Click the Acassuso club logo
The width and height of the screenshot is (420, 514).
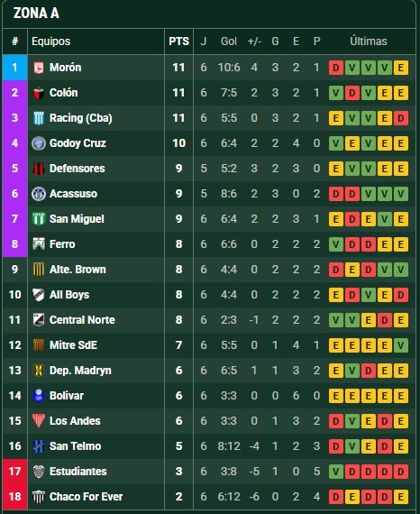[39, 194]
